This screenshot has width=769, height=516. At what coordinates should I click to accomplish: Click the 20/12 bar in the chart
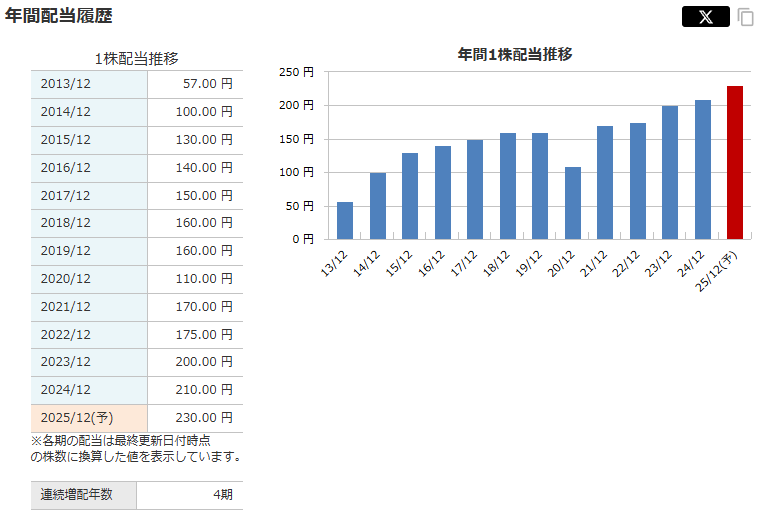[573, 203]
